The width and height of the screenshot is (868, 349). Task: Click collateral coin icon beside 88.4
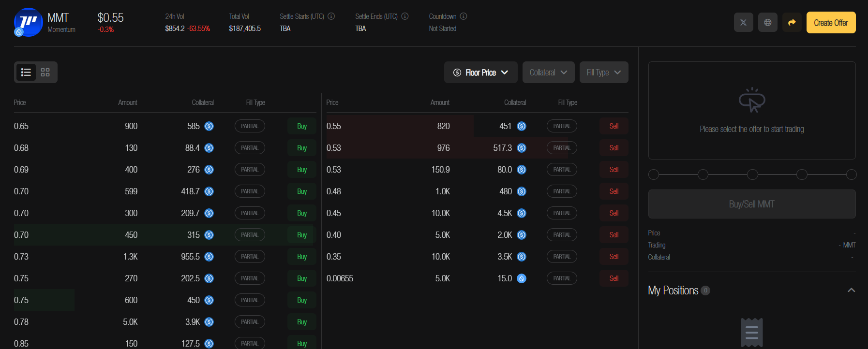tap(209, 148)
